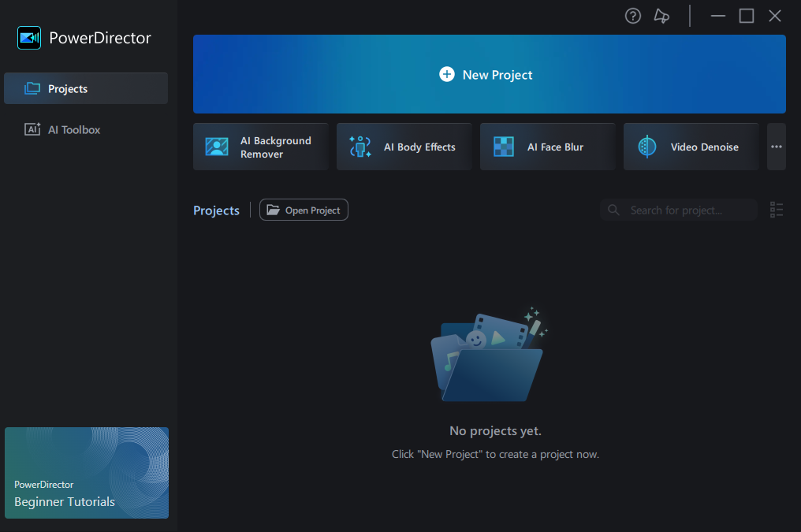Launch AI Background Remover tool
801x532 pixels.
(260, 147)
